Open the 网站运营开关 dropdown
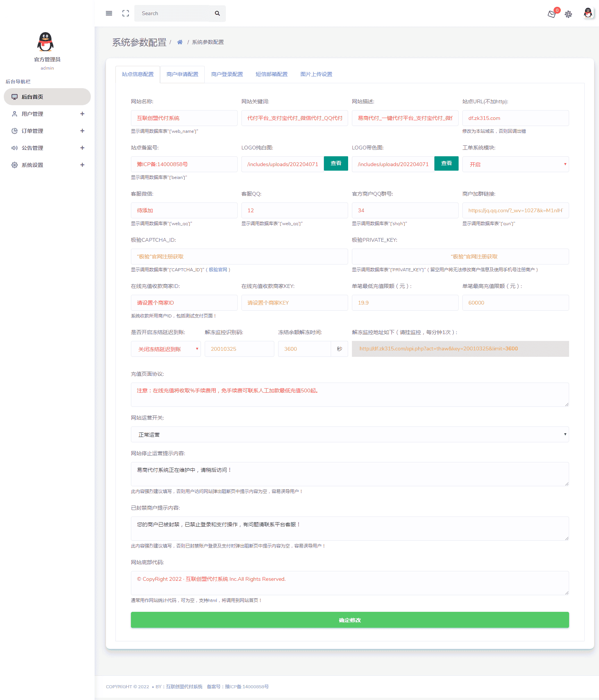 (x=350, y=434)
